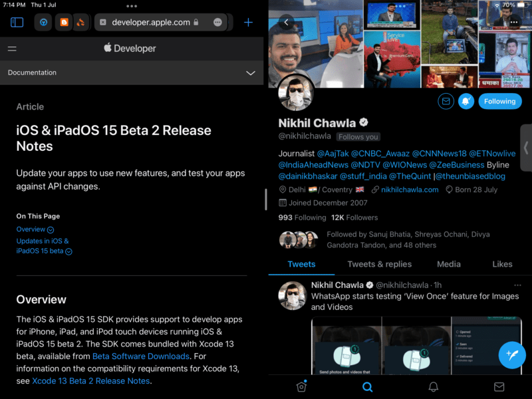Switch to the Blogger pinned tab
The image size is (532, 399).
(64, 23)
